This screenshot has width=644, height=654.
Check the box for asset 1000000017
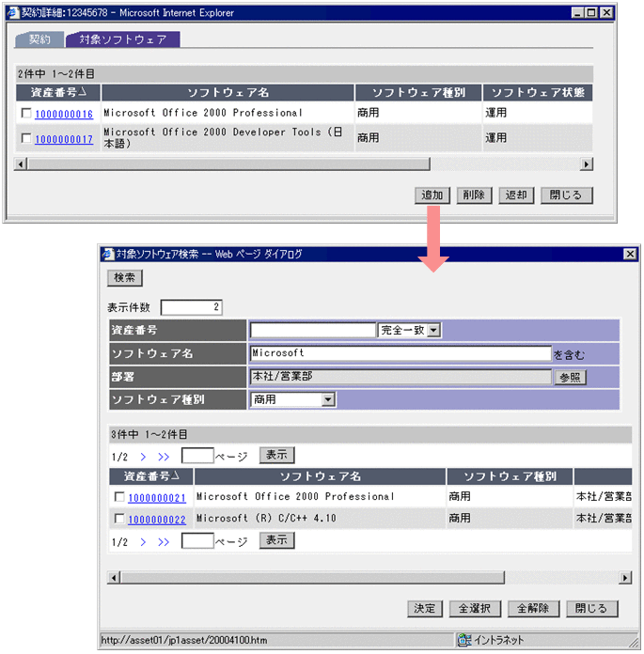[x=26, y=138]
